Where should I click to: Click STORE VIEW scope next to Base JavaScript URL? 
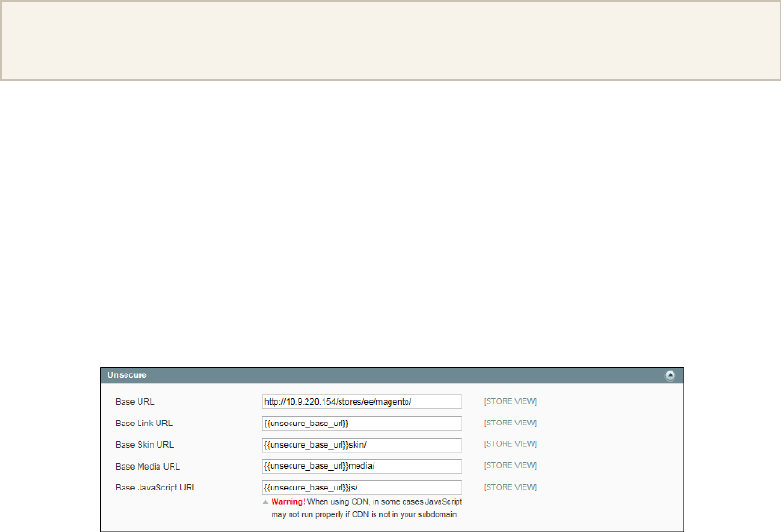(510, 487)
